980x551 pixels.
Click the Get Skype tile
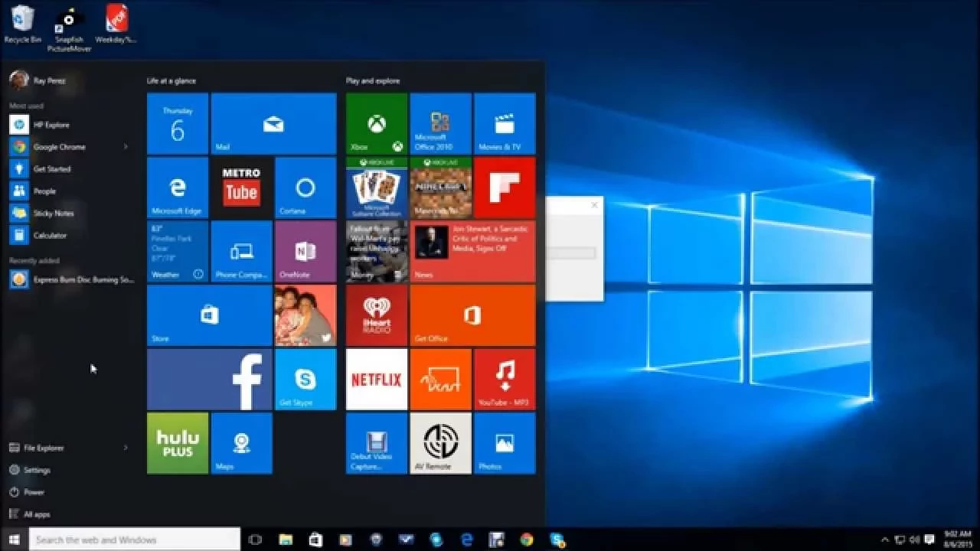tap(305, 380)
